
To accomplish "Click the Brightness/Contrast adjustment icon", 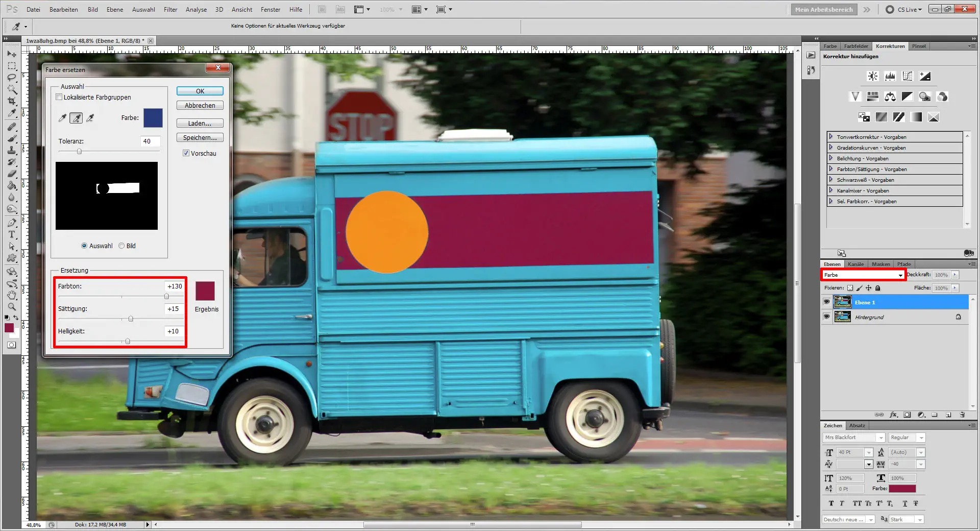I will click(872, 76).
